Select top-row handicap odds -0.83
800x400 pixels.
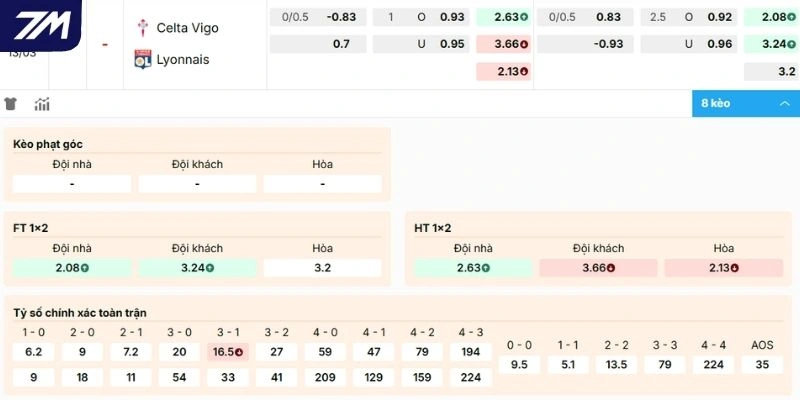tap(342, 17)
